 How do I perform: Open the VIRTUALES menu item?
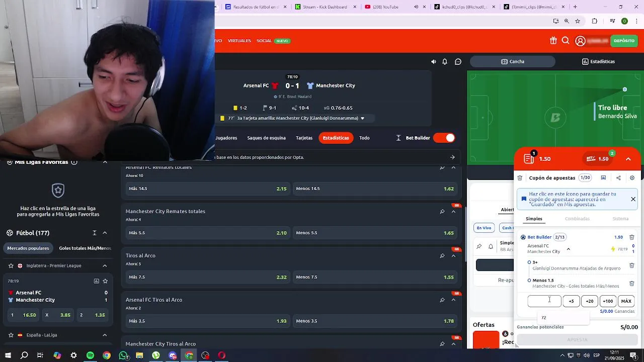pyautogui.click(x=239, y=41)
